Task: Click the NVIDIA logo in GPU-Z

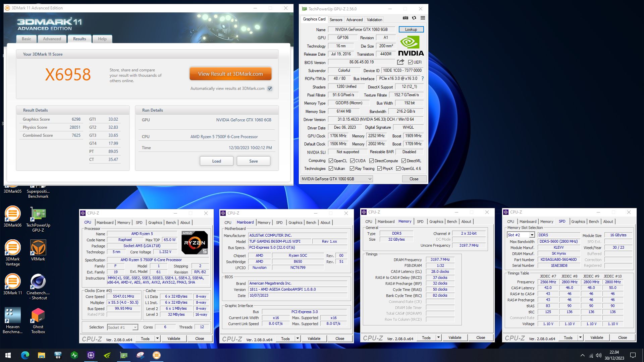Action: [x=411, y=46]
